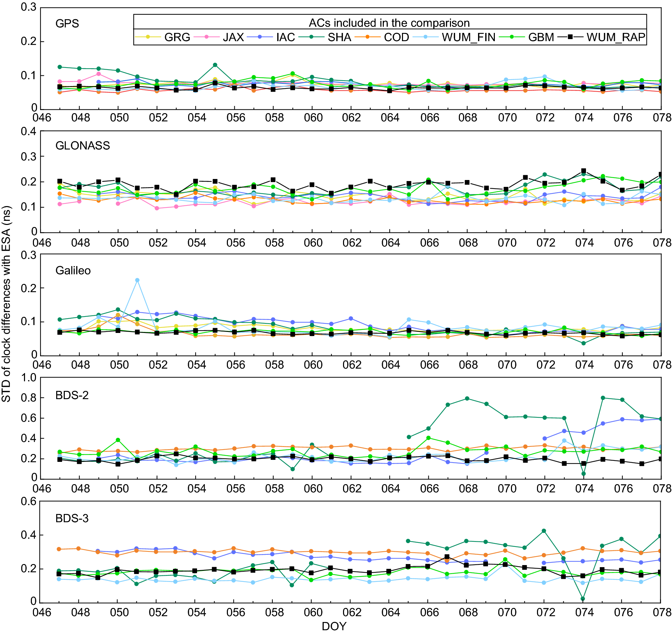The width and height of the screenshot is (672, 634).
Task: Click the 0.6 y-axis tick of BDS-3 panel
Action: (x=29, y=501)
